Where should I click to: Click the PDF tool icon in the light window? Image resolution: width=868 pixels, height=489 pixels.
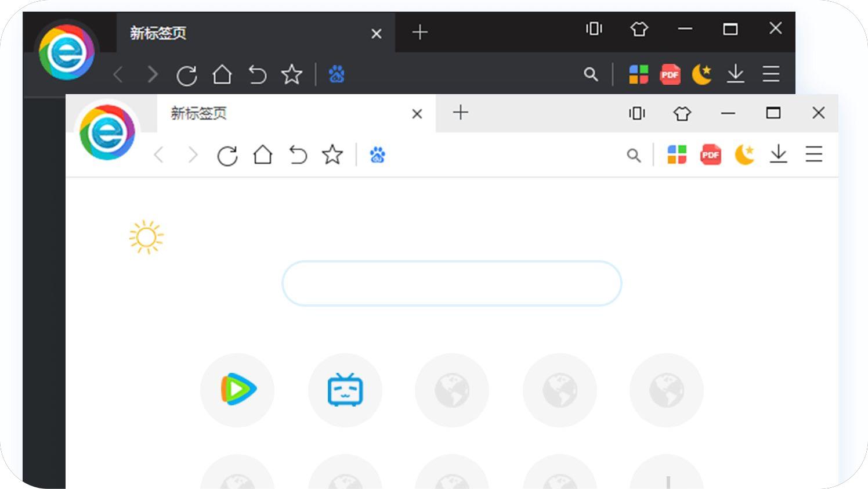point(711,154)
